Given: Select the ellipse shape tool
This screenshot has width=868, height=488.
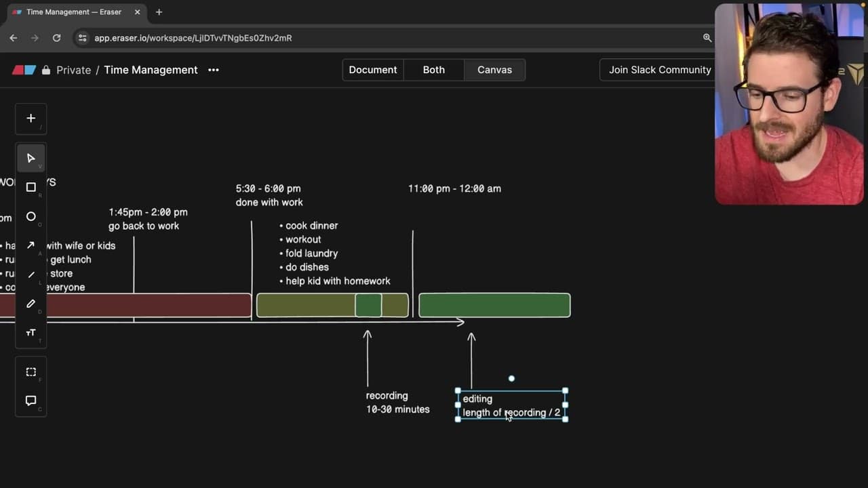Looking at the screenshot, I should pyautogui.click(x=31, y=216).
